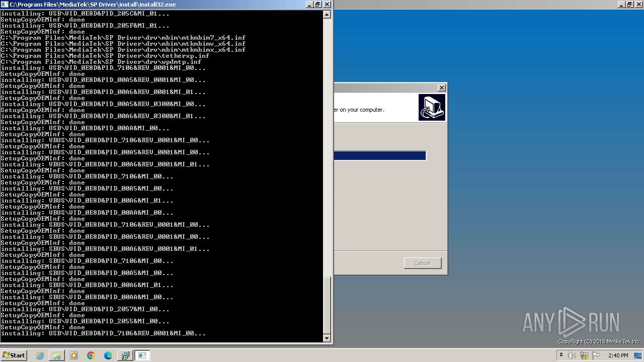The height and width of the screenshot is (362, 644).
Task: Restore the background fullscreen installer window
Action: pyautogui.click(x=629, y=4)
